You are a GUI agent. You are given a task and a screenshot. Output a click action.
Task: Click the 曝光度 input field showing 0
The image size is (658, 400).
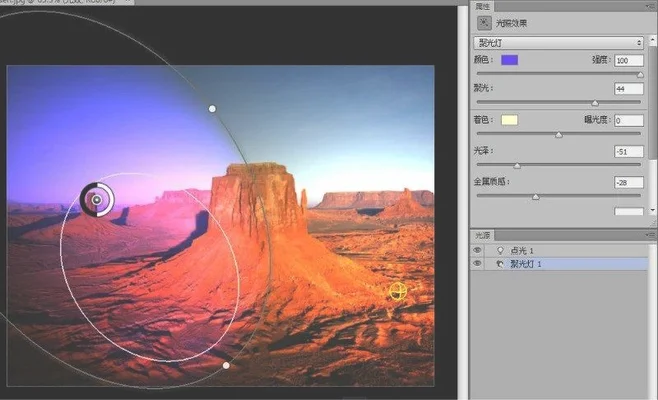pyautogui.click(x=629, y=120)
